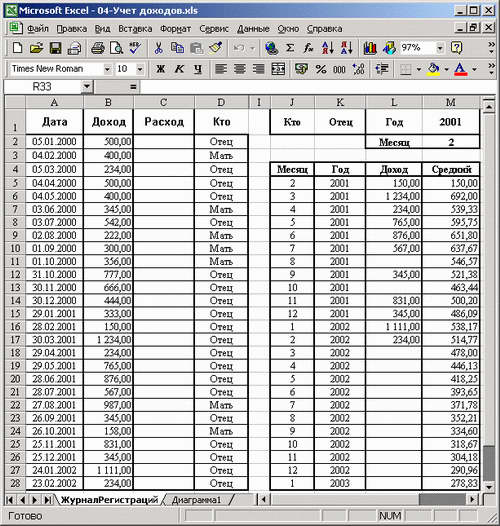Open the Name Box dropdown arrow
Image resolution: width=500 pixels, height=526 pixels.
pos(87,87)
